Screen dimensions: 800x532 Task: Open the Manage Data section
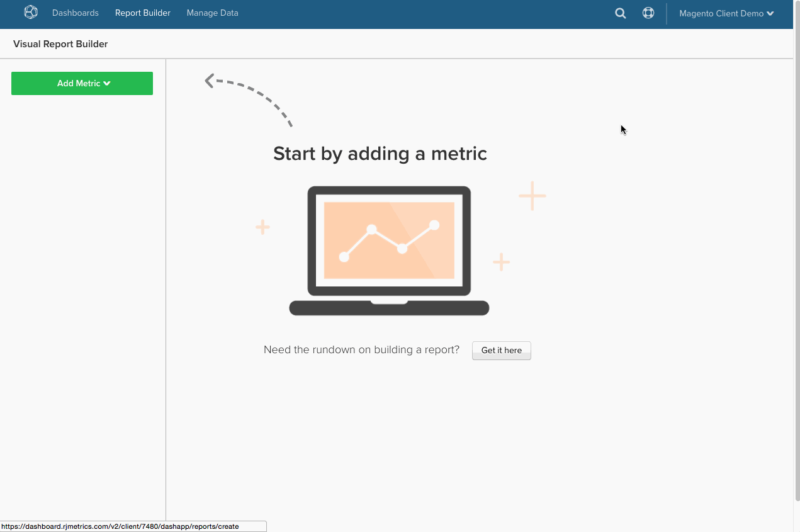pos(212,13)
